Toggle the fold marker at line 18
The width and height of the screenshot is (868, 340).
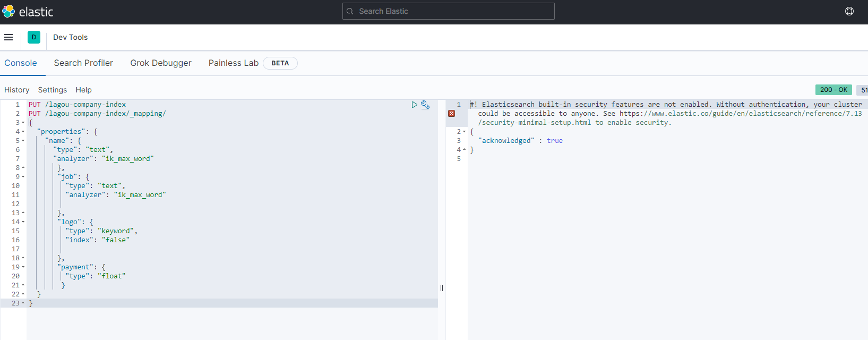23,258
